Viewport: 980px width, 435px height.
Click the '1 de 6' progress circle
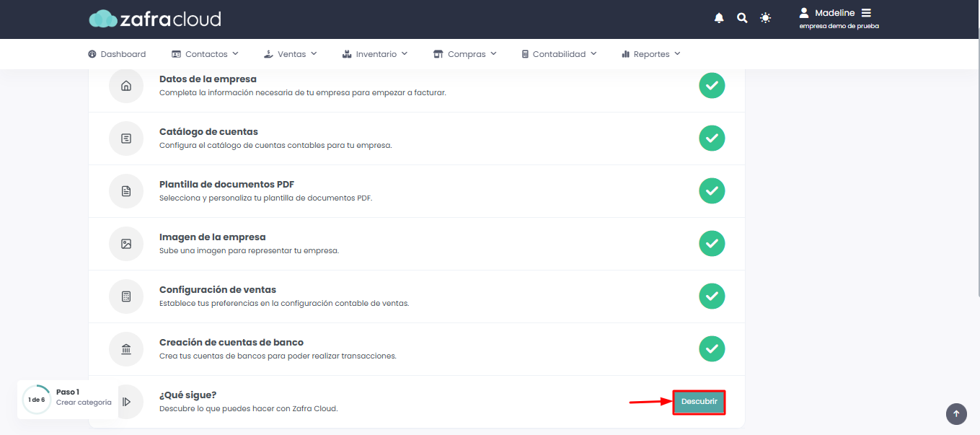tap(36, 400)
